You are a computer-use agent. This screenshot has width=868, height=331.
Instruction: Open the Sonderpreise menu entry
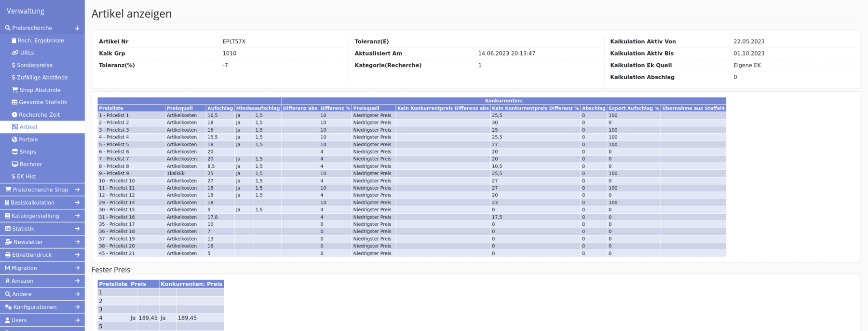click(34, 65)
